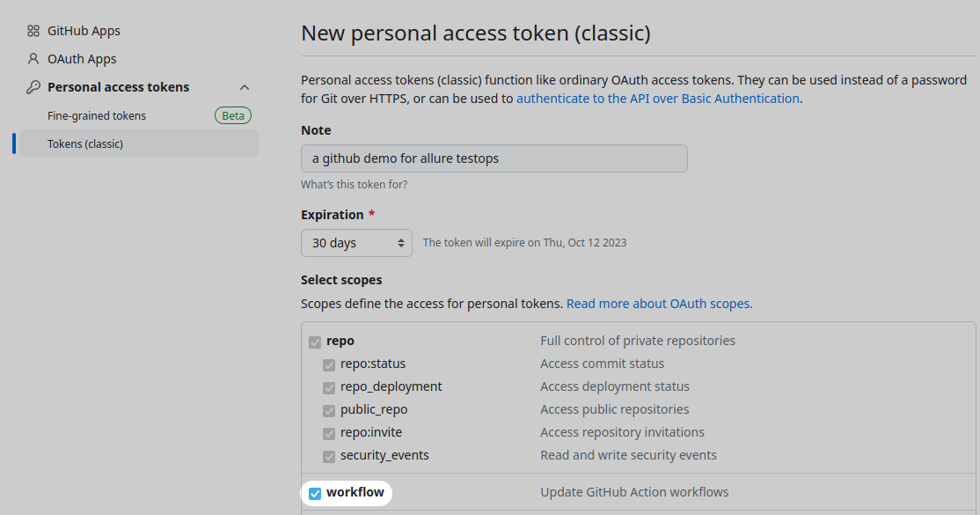Check the security_events checkbox
The height and width of the screenshot is (515, 980).
click(x=329, y=456)
